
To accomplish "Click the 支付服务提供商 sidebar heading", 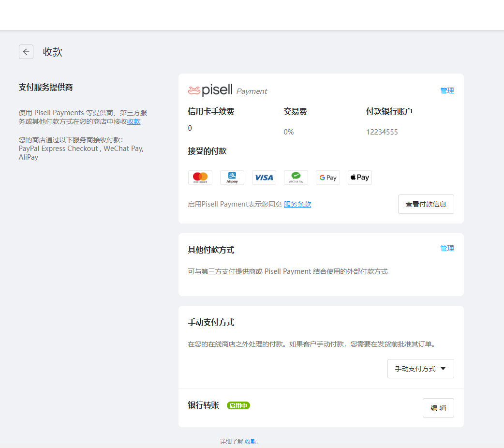I will point(45,87).
